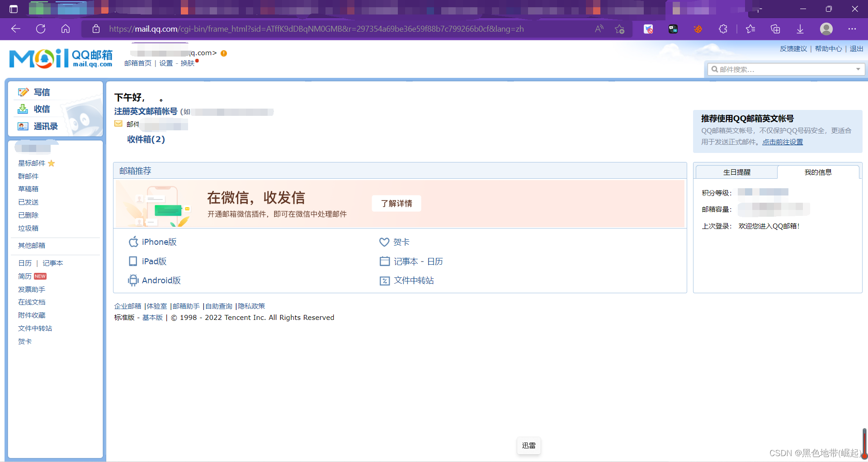This screenshot has height=462, width=868.
Task: Open browser Extensions puzzle icon
Action: click(723, 29)
